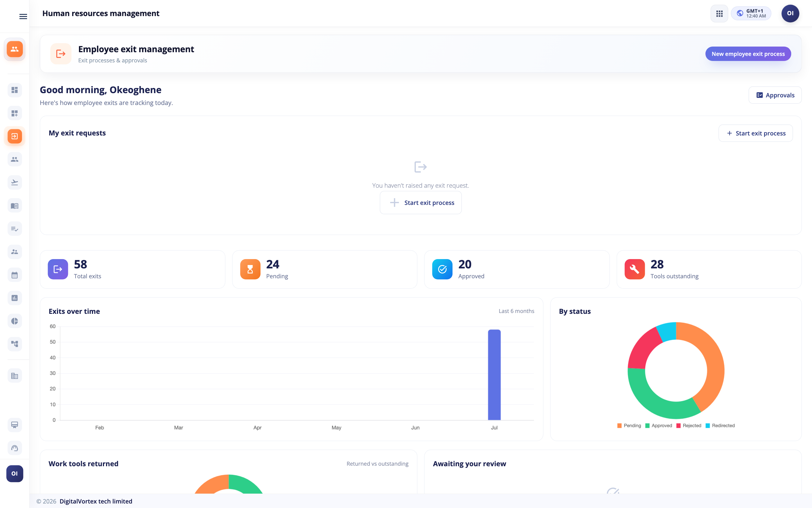Open the hamburger menu
Viewport: 812px width, 508px height.
23,16
